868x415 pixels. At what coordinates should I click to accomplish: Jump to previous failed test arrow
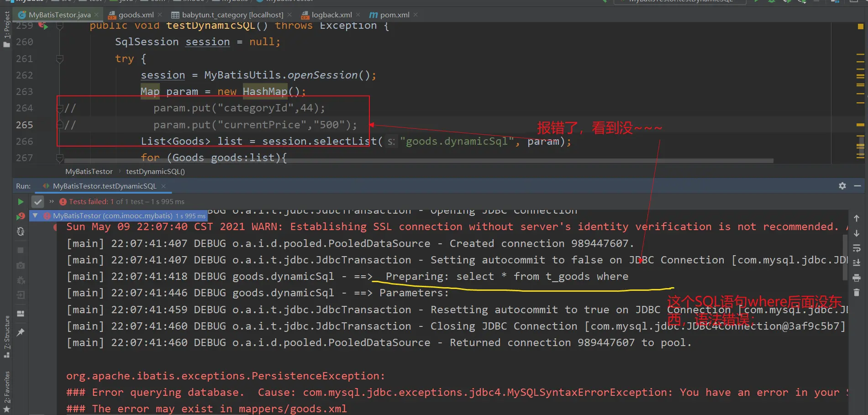(x=857, y=218)
